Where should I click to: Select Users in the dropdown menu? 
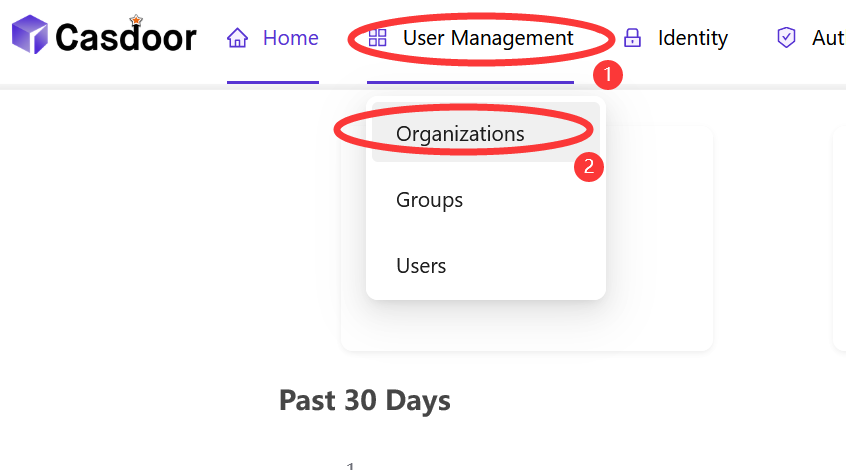click(421, 265)
